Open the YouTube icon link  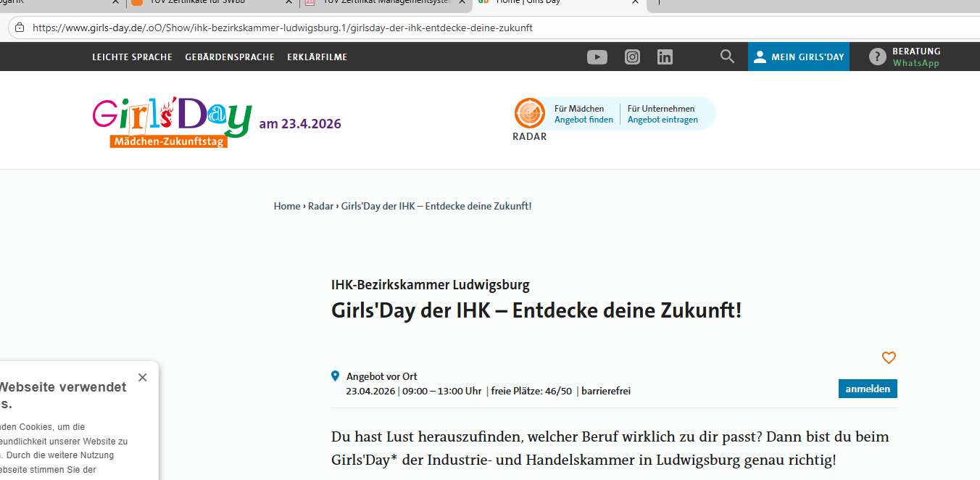[597, 57]
